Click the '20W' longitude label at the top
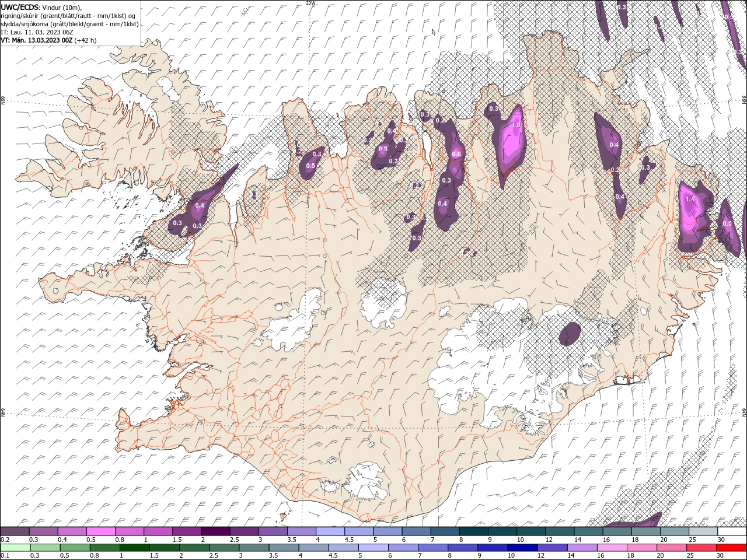 click(310, 3)
